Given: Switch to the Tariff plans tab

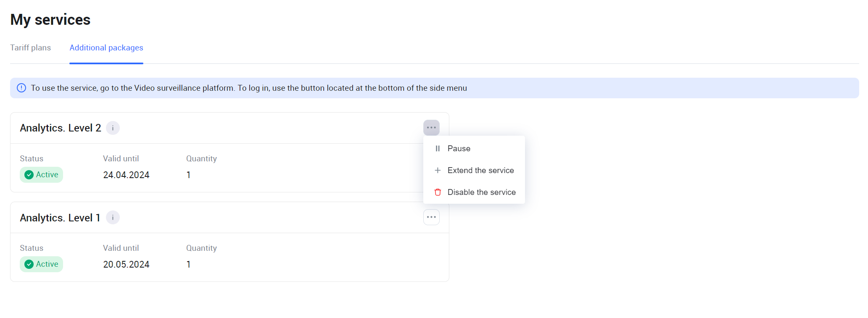Looking at the screenshot, I should point(30,48).
